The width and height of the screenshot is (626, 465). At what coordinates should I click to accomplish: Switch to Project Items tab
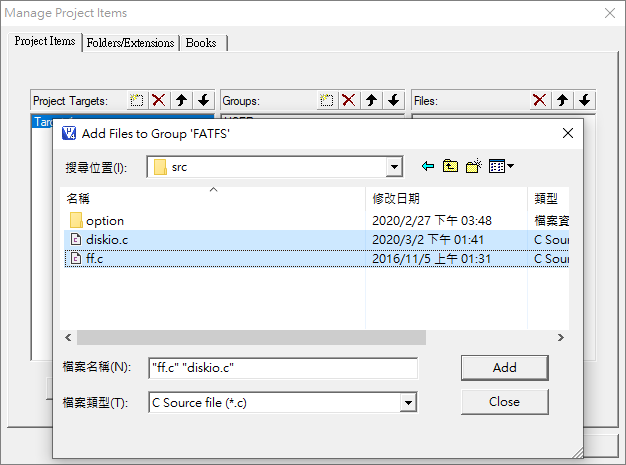tap(45, 41)
